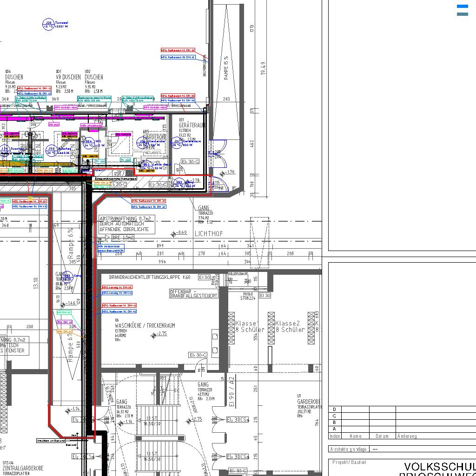The height and width of the screenshot is (476, 476).
Task: Click the ÖFFENBAR - BRANDFALLGESTEUERT box
Action: tap(193, 293)
